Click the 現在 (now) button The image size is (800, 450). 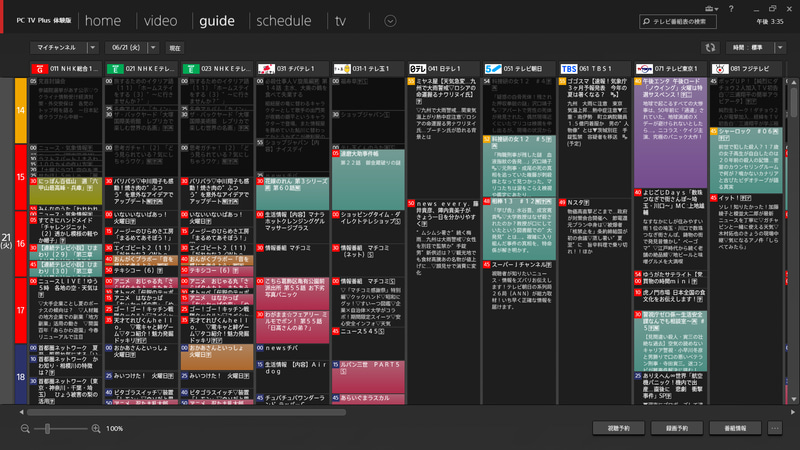(x=175, y=48)
